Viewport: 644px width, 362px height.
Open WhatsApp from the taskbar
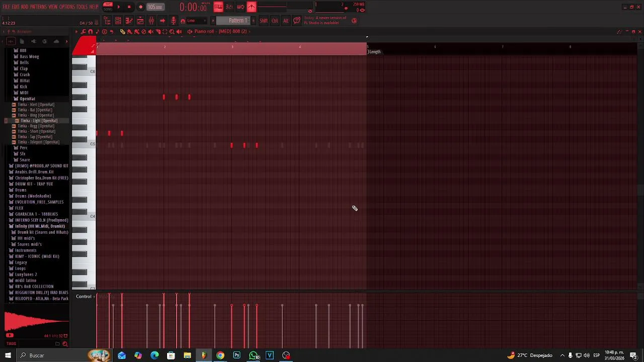[254, 355]
